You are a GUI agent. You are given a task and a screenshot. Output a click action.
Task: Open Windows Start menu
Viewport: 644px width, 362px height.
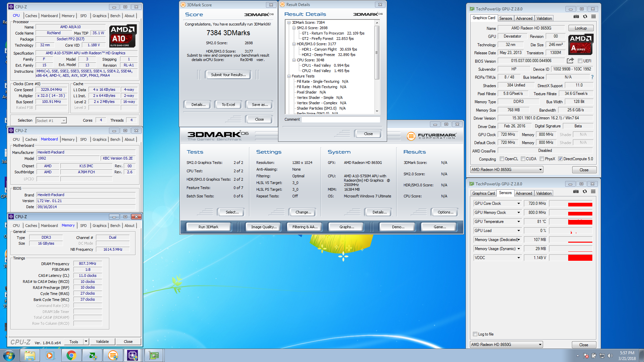[x=9, y=355]
